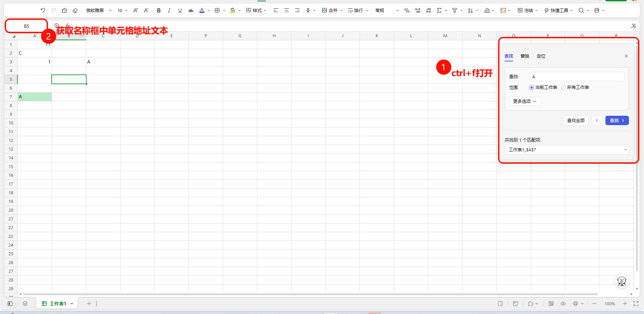Click the find text input field
Image resolution: width=644 pixels, height=314 pixels.
tap(577, 76)
